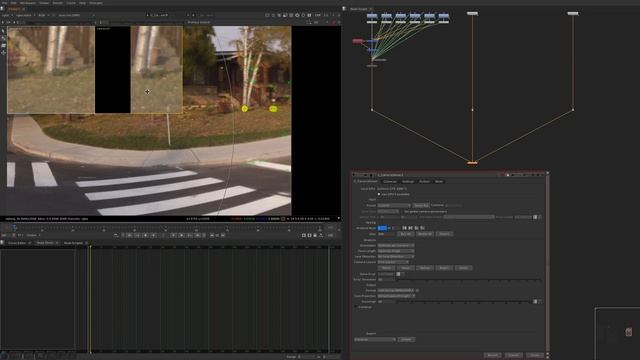The width and height of the screenshot is (640, 360).
Task: Click the Close button in properties panel
Action: click(535, 355)
